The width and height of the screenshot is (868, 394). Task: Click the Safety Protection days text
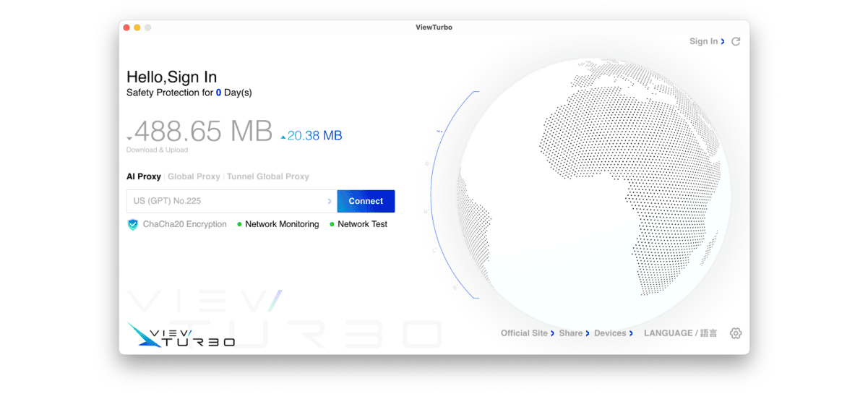[189, 93]
